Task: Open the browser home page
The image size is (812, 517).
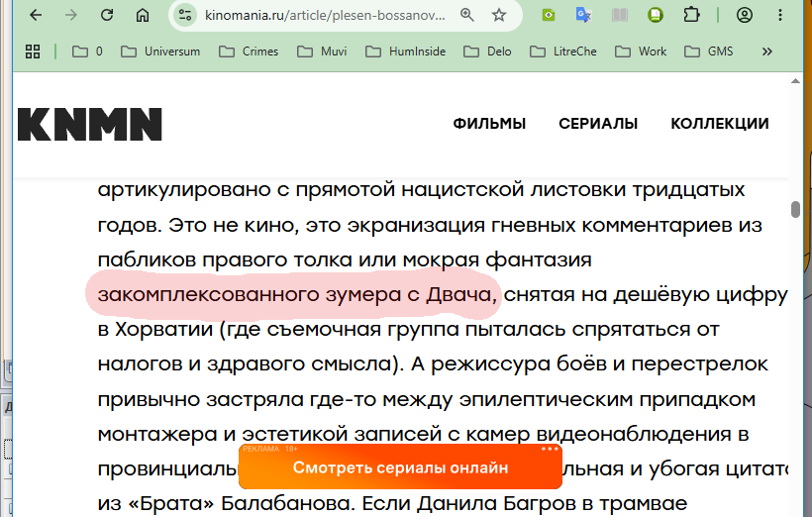Action: click(143, 15)
